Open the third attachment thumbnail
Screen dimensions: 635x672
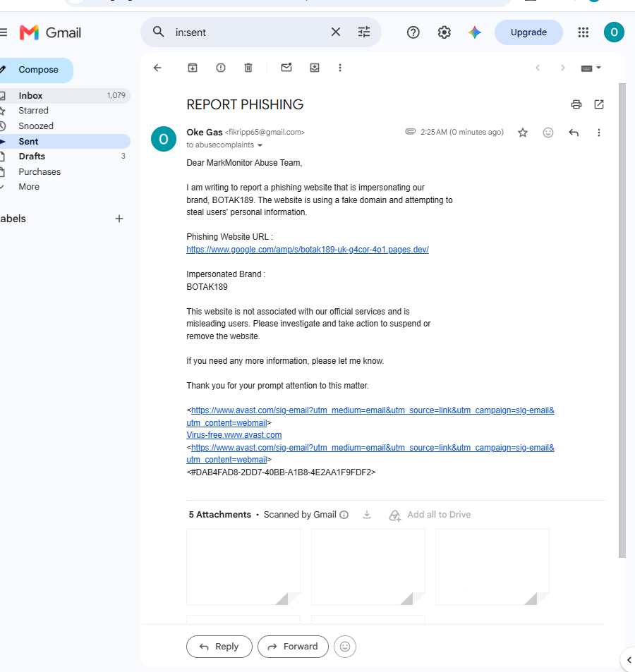pos(492,567)
